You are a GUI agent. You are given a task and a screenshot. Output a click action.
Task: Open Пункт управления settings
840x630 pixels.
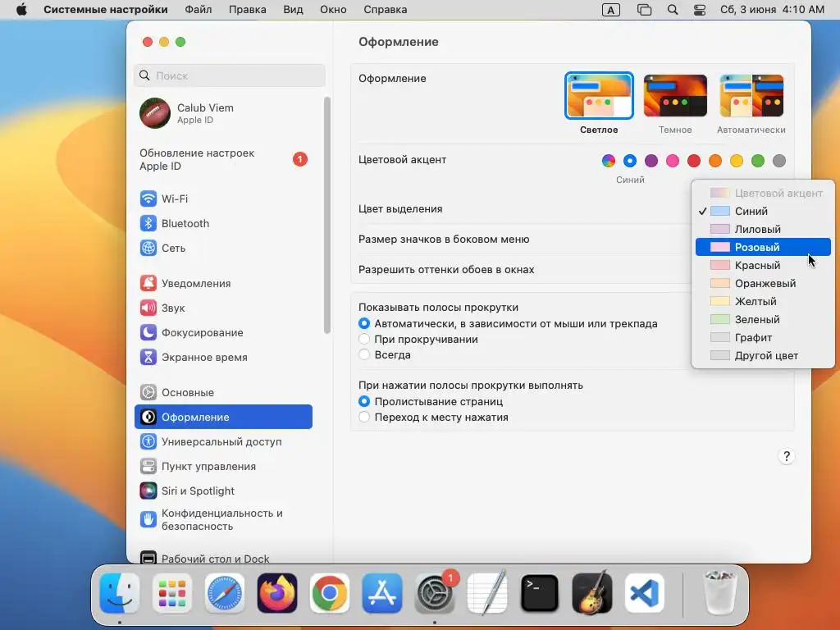click(223, 467)
